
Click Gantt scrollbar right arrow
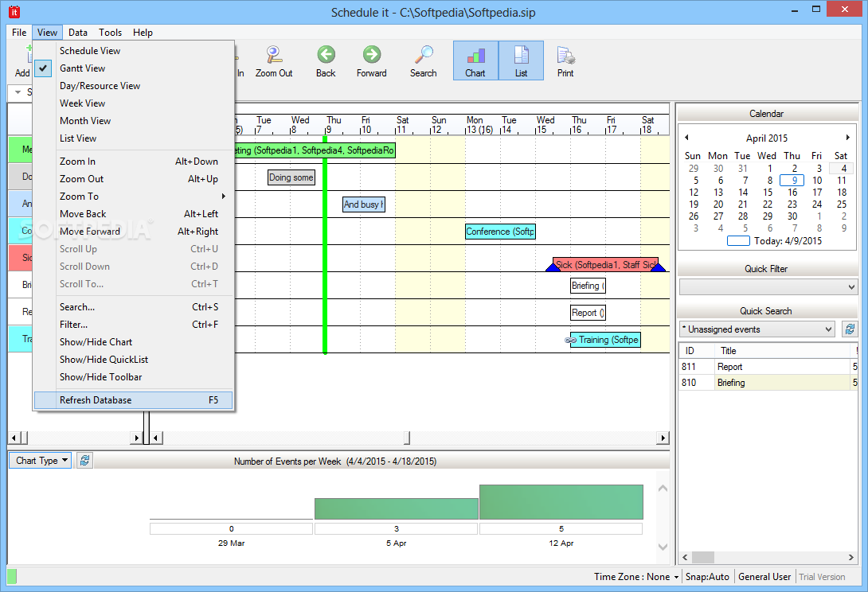[663, 438]
